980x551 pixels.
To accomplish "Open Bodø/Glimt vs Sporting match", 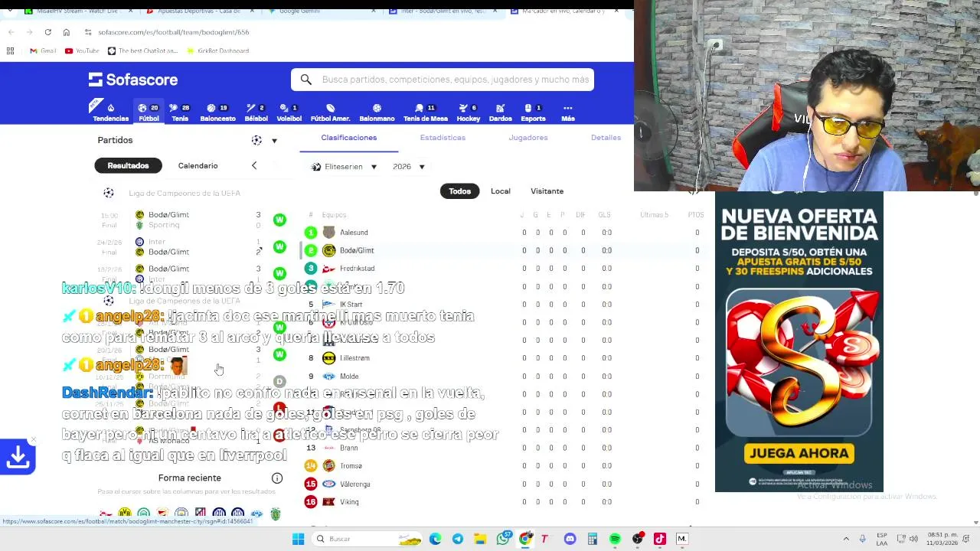I will tap(191, 220).
